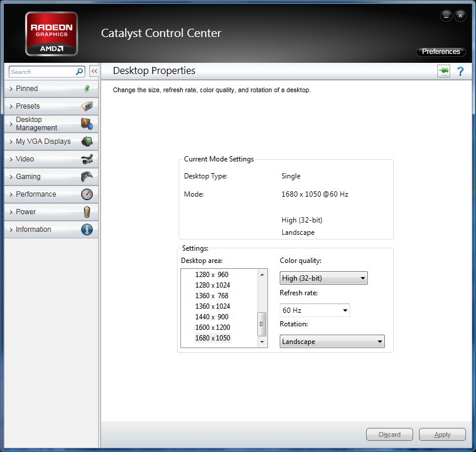Select 1280 x 960 desktop area
The image size is (476, 452).
point(212,274)
